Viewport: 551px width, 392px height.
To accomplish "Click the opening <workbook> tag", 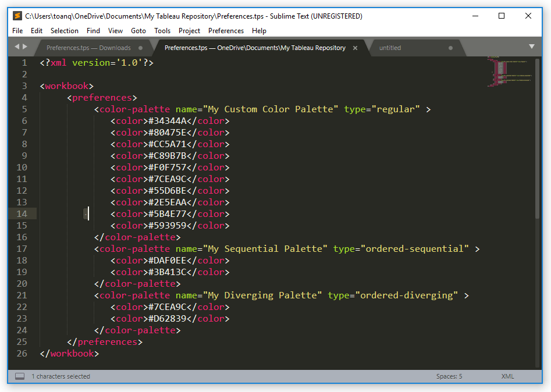I will coord(67,86).
